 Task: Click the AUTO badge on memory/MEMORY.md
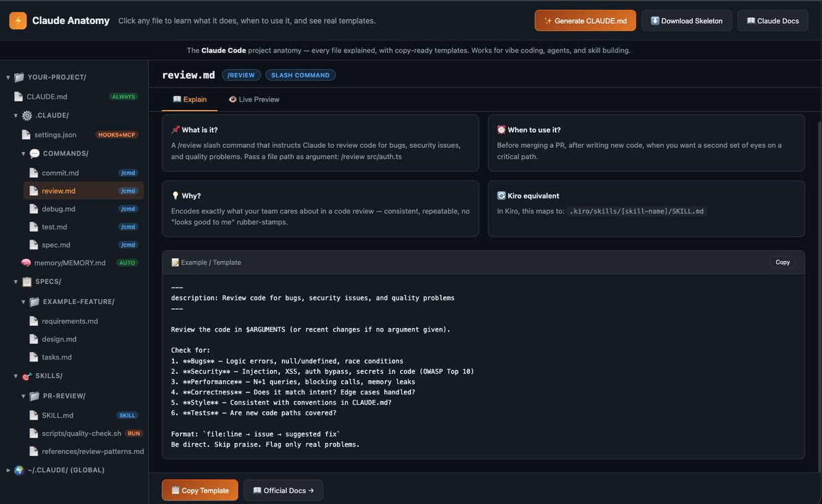point(127,263)
